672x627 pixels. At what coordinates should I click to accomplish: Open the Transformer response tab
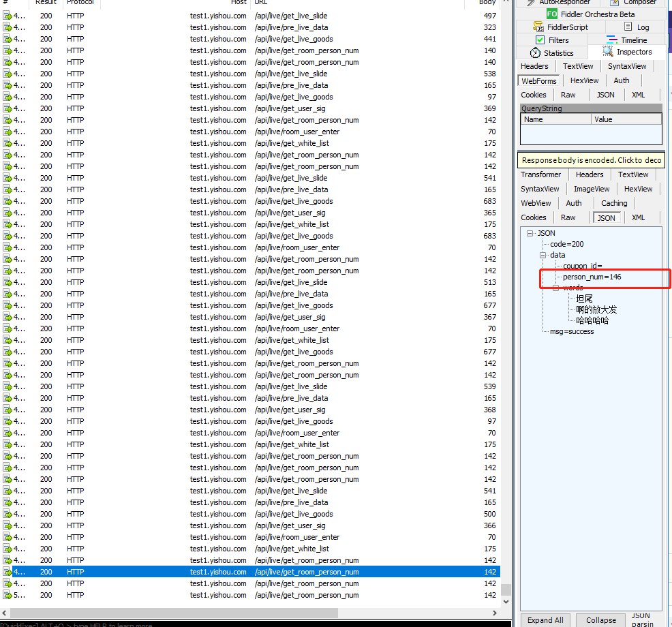click(541, 174)
